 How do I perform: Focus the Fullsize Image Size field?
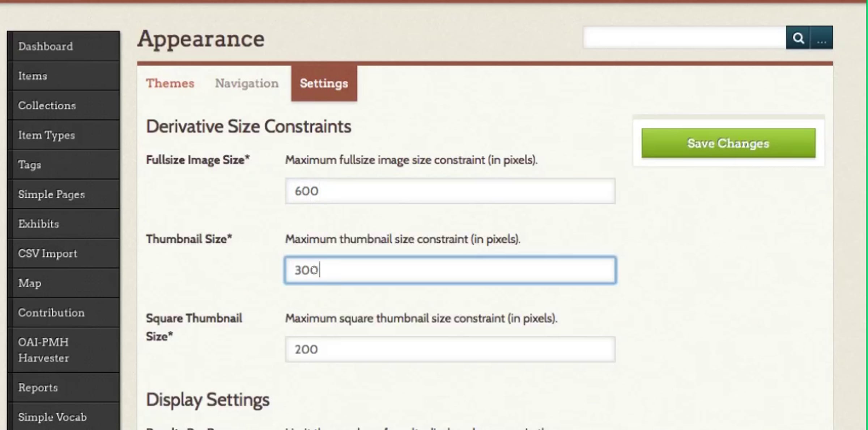tap(450, 191)
